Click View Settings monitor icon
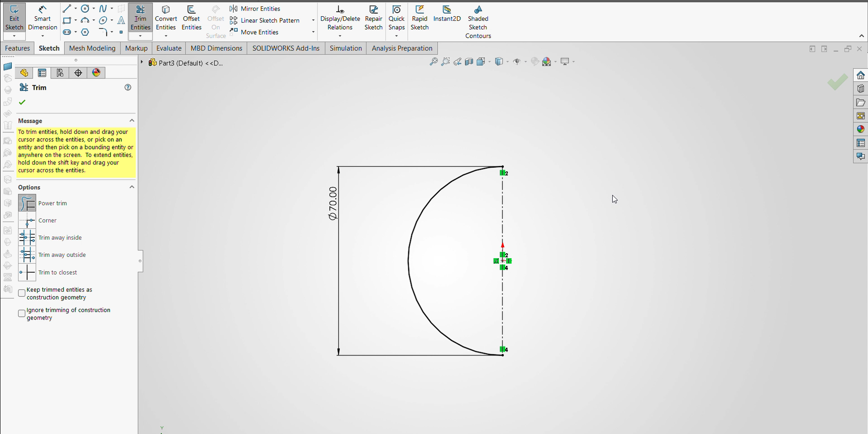Screen dimensions: 868x434 565,62
